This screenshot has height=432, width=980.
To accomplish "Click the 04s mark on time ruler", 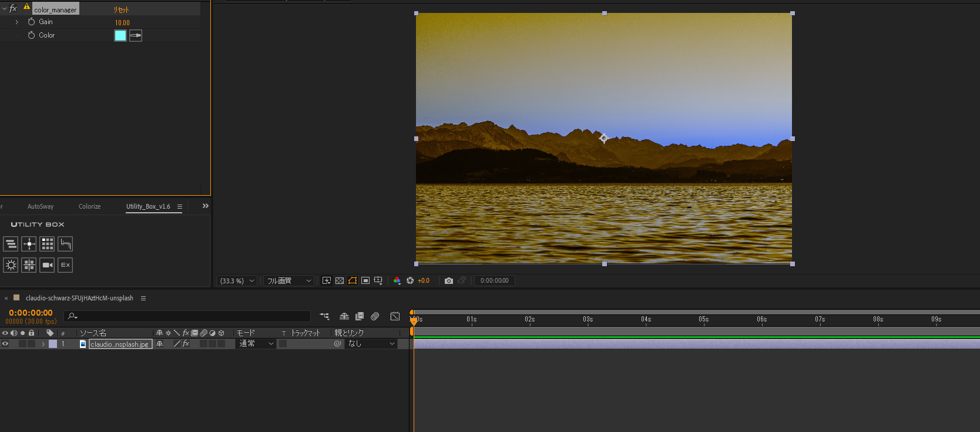I will [x=646, y=319].
